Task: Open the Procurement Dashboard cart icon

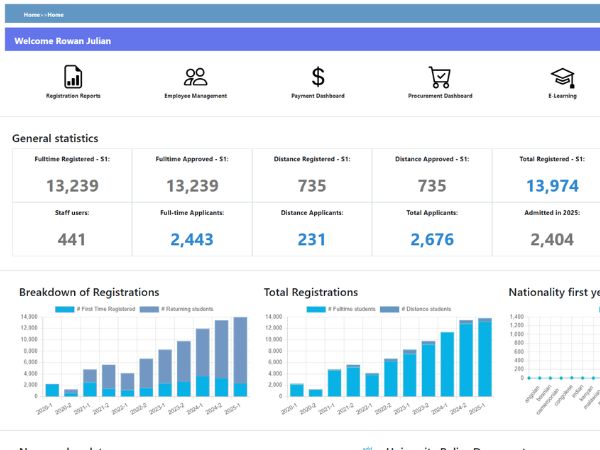Action: (440, 77)
